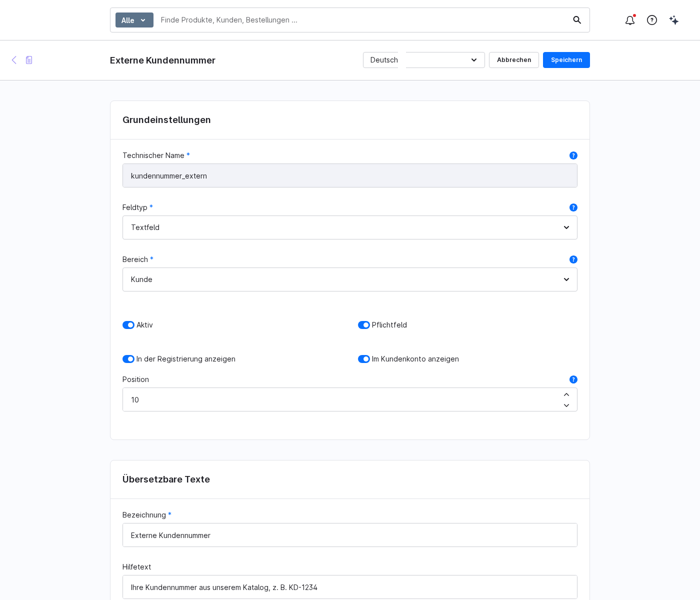The image size is (700, 600).
Task: Increase Position value with up arrow
Action: 566,394
